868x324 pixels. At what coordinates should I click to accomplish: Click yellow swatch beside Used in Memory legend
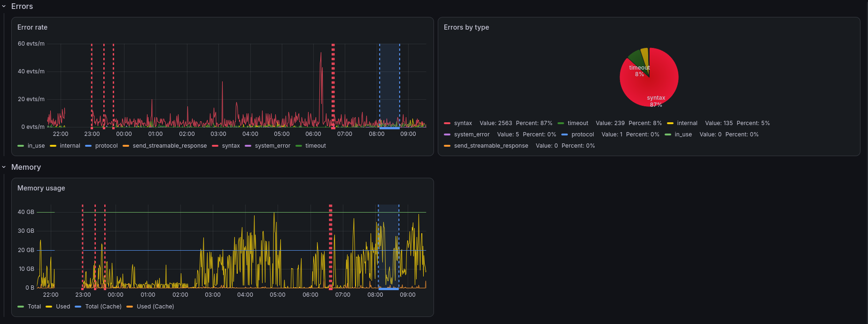point(49,307)
